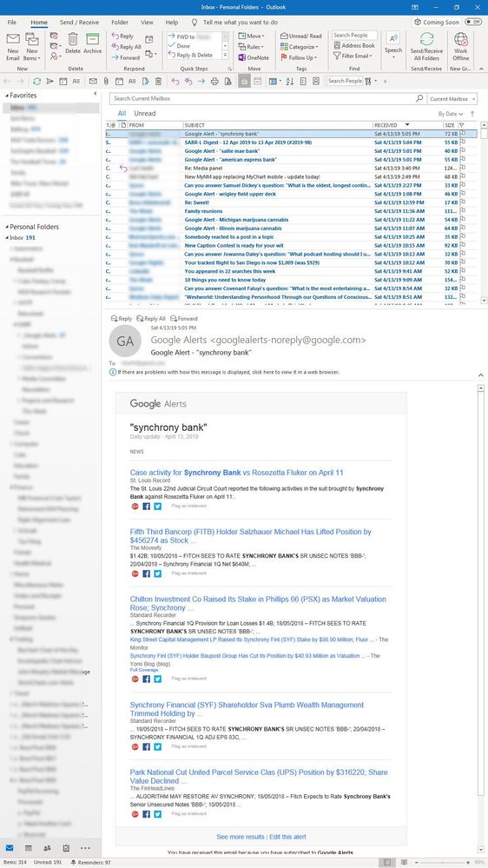This screenshot has height=868, width=488.
Task: Open the Move dropdown
Action: (x=250, y=36)
